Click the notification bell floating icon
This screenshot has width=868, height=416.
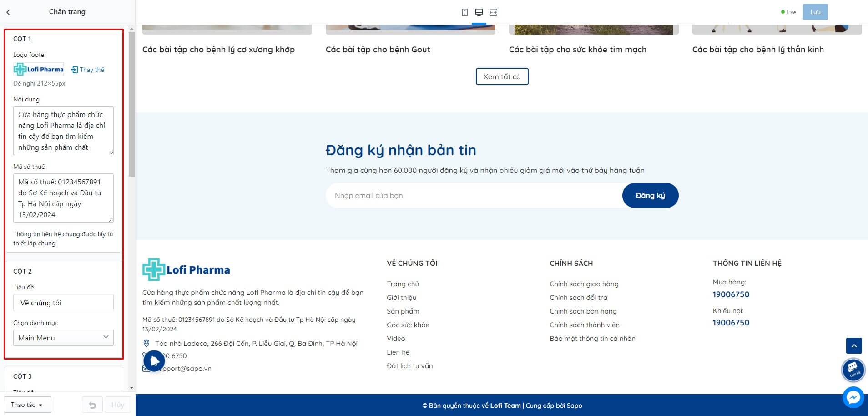click(x=154, y=361)
